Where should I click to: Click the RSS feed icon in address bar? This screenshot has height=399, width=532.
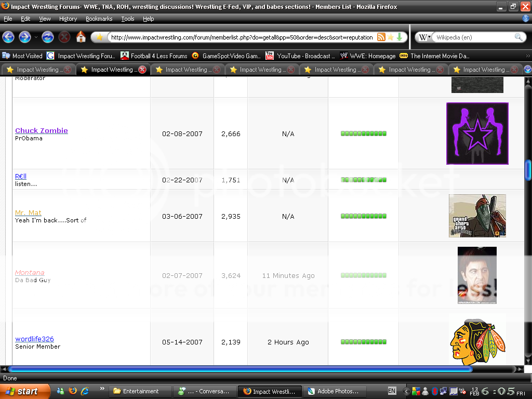[x=381, y=37]
